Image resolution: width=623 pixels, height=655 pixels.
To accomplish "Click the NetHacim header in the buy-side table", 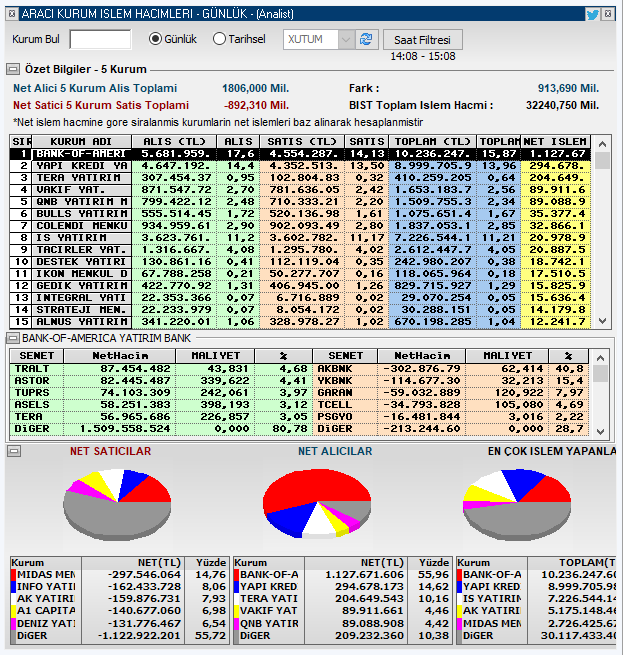I will [x=120, y=355].
